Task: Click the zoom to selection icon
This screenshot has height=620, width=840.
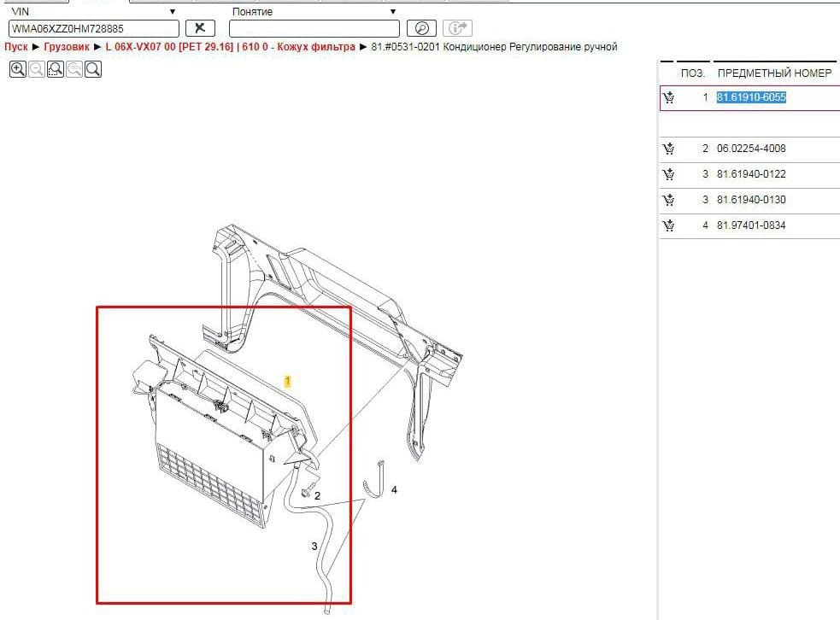Action: point(56,70)
